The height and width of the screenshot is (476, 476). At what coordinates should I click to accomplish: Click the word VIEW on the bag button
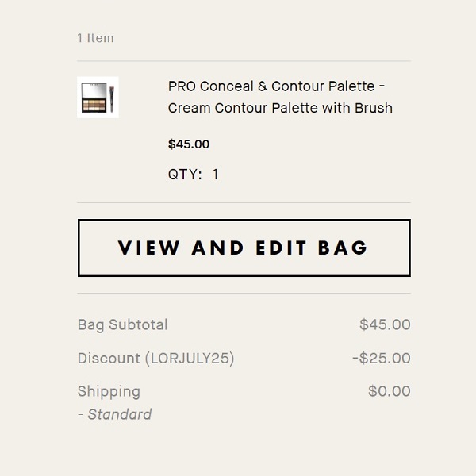[x=149, y=248]
